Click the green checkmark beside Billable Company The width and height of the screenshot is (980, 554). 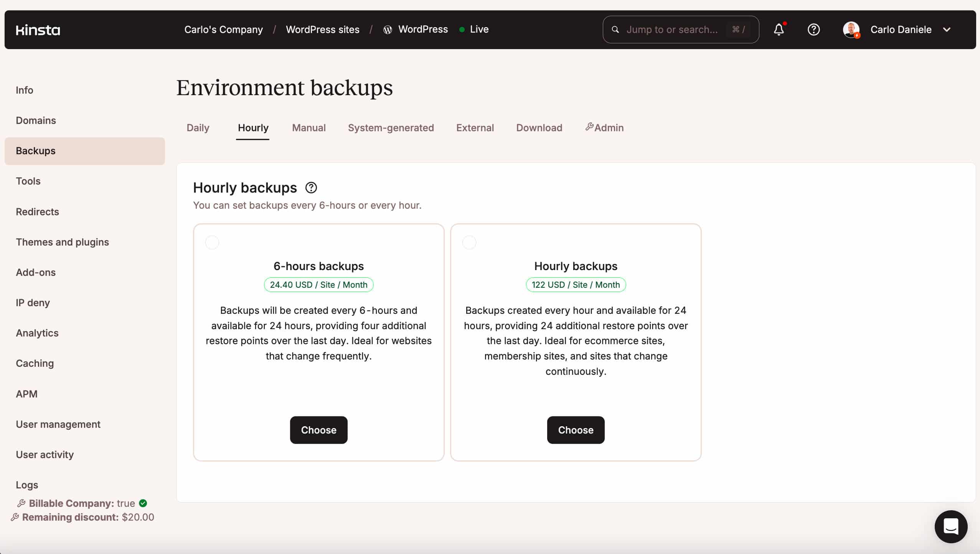(142, 503)
